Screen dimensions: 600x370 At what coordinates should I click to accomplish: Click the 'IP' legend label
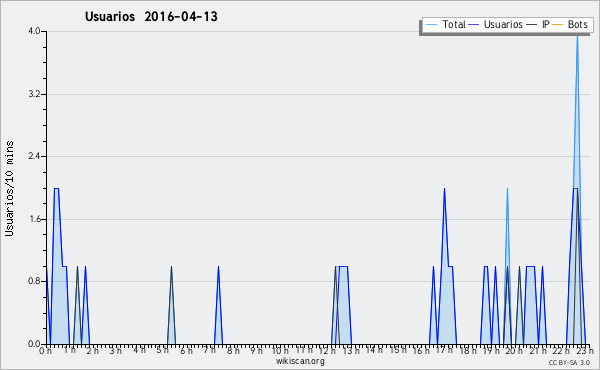pos(546,24)
